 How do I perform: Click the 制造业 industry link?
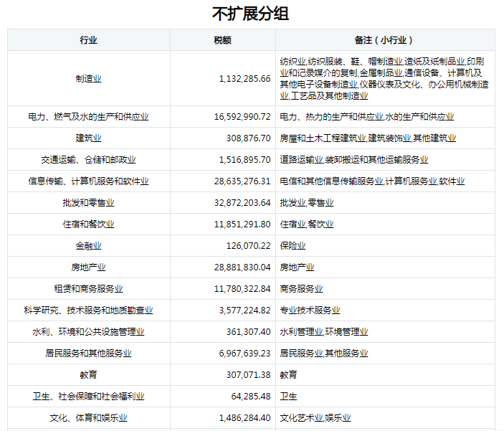[x=88, y=79]
